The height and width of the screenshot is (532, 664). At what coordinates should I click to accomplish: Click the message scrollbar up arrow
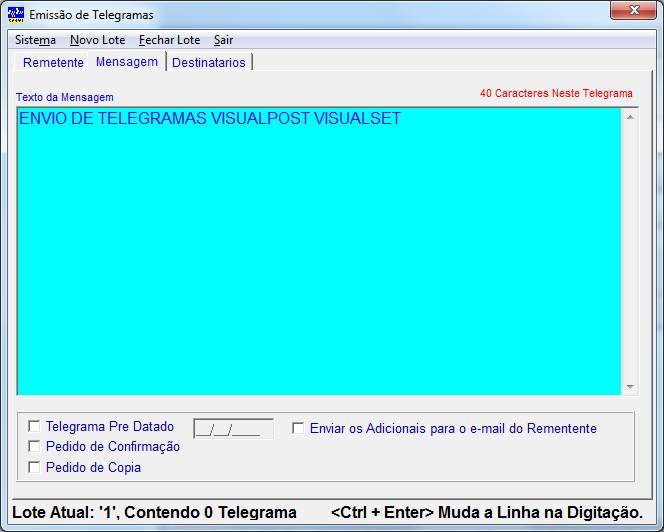click(x=630, y=117)
